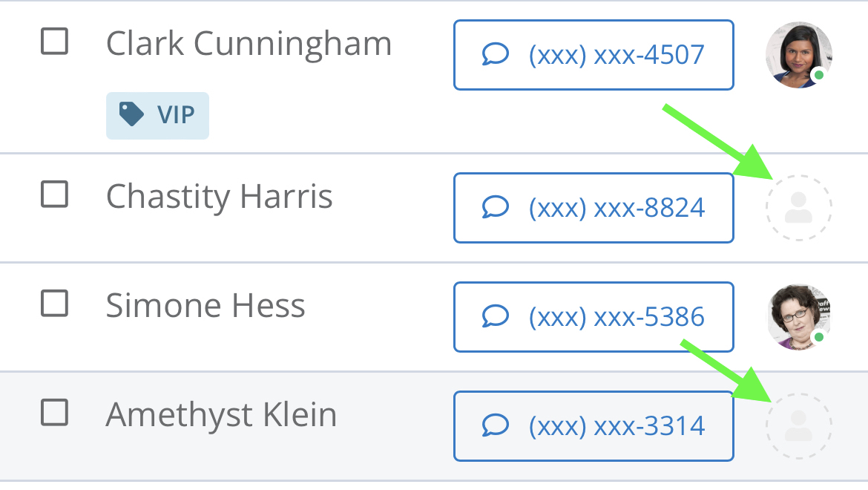868x490 pixels.
Task: Open Simone Hess's assigned agent avatar
Action: [798, 317]
